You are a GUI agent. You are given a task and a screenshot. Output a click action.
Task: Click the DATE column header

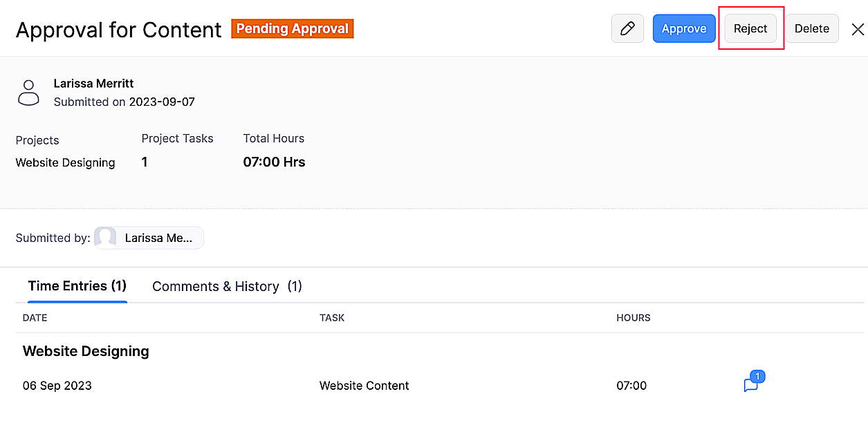35,318
